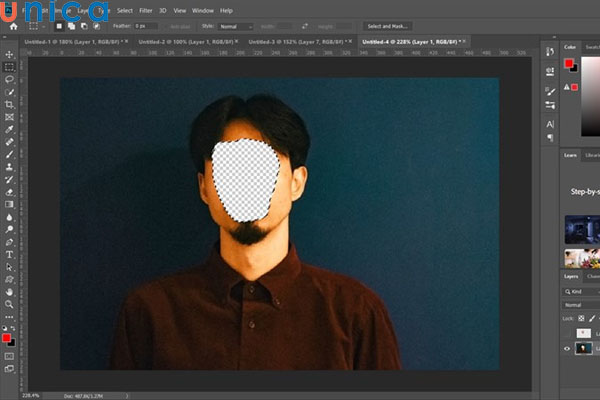Show the hidden top layer
Viewport: 600px width, 400px height.
567,333
